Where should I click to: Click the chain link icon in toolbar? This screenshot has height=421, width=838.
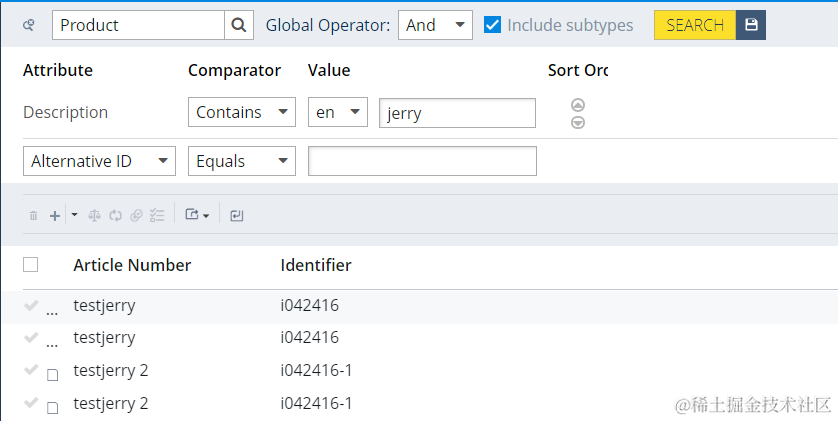tap(136, 215)
